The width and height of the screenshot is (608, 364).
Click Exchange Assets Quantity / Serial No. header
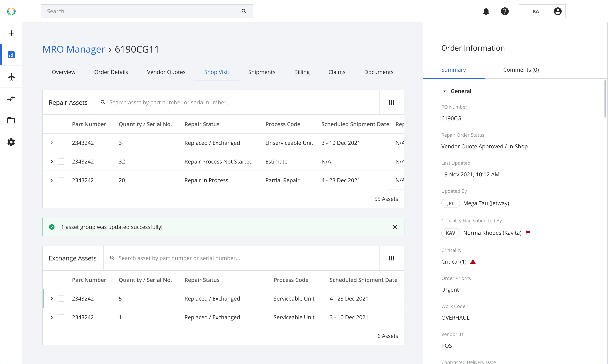[145, 280]
